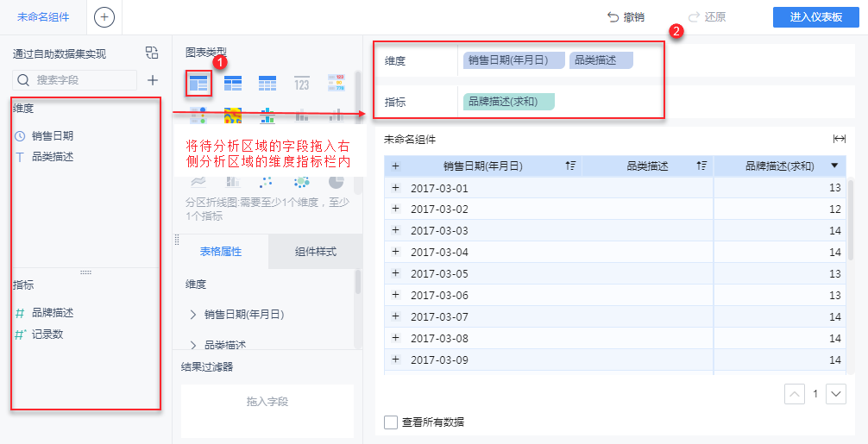Go to next page of table
868x444 pixels.
(835, 394)
